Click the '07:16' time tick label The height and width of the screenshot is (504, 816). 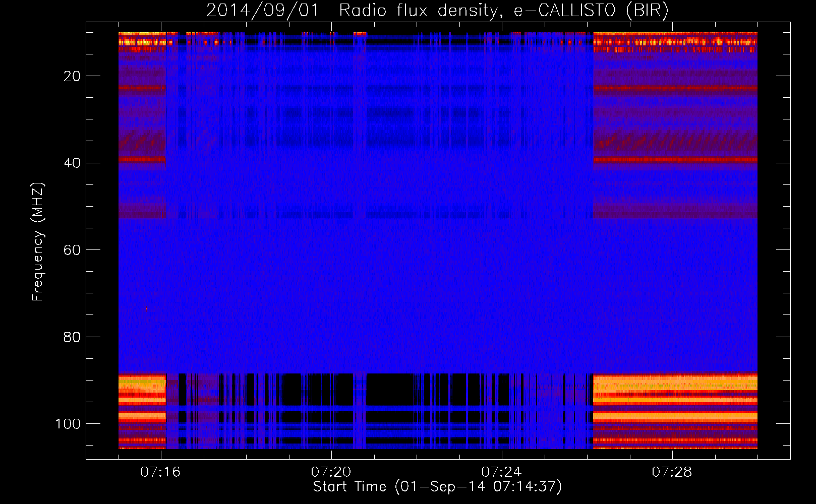point(160,472)
